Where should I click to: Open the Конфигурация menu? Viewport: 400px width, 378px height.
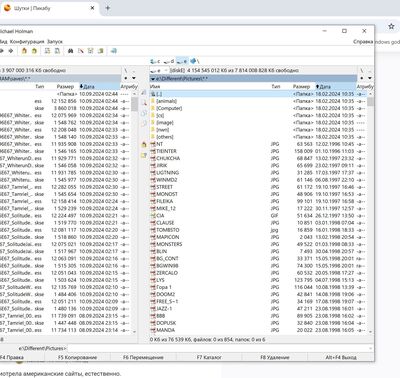tap(27, 42)
